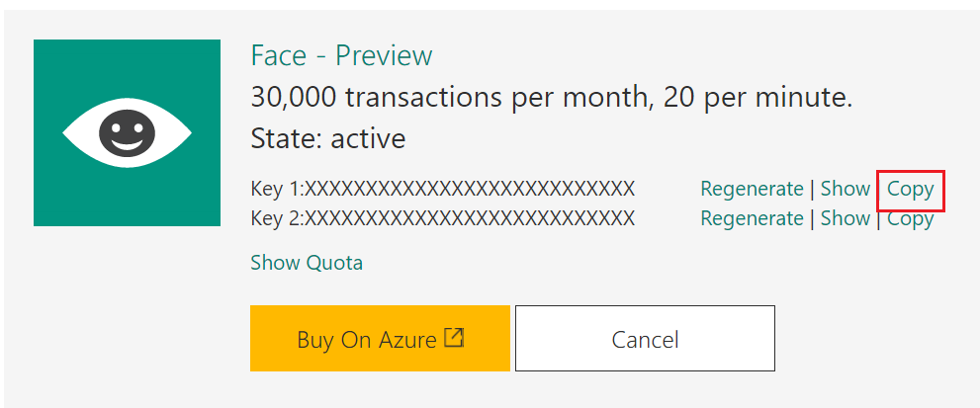Click the Face API eye logo tile

(127, 132)
